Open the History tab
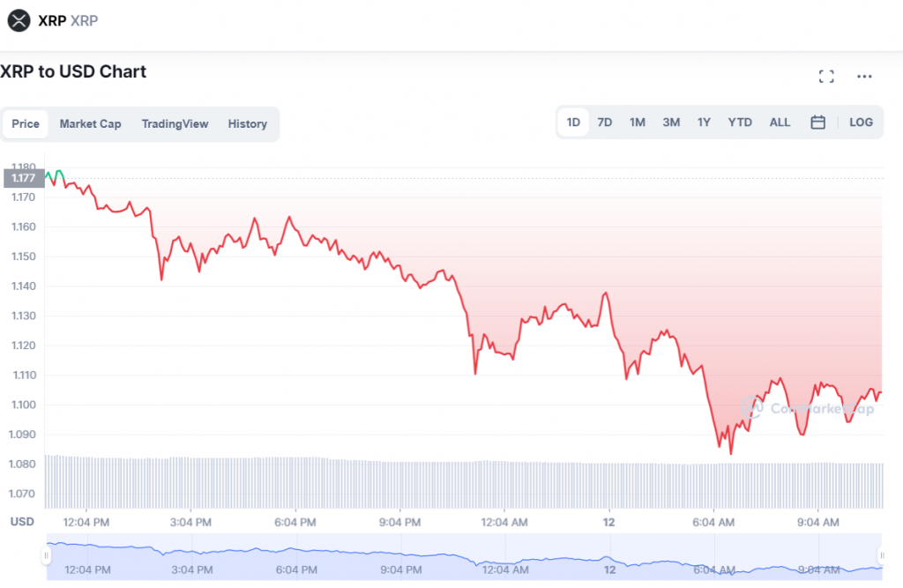The image size is (903, 588). coord(247,124)
